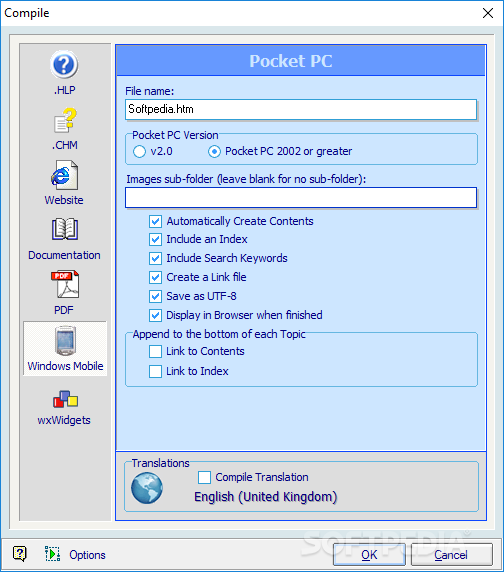Select the .CHM compiled help icon

tap(65, 120)
